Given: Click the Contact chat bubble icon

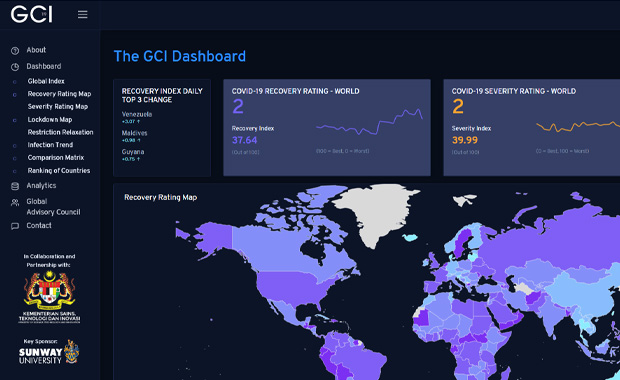Looking at the screenshot, I should coord(15,226).
